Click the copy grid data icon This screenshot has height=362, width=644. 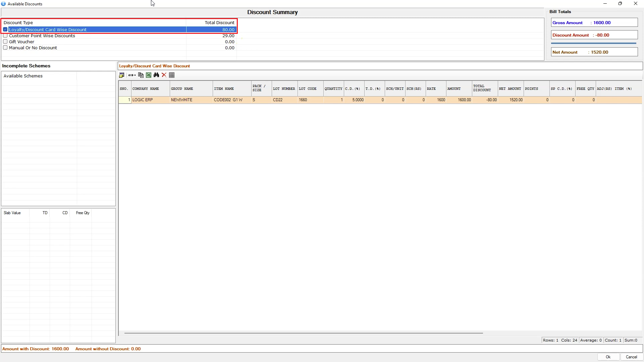[141, 75]
